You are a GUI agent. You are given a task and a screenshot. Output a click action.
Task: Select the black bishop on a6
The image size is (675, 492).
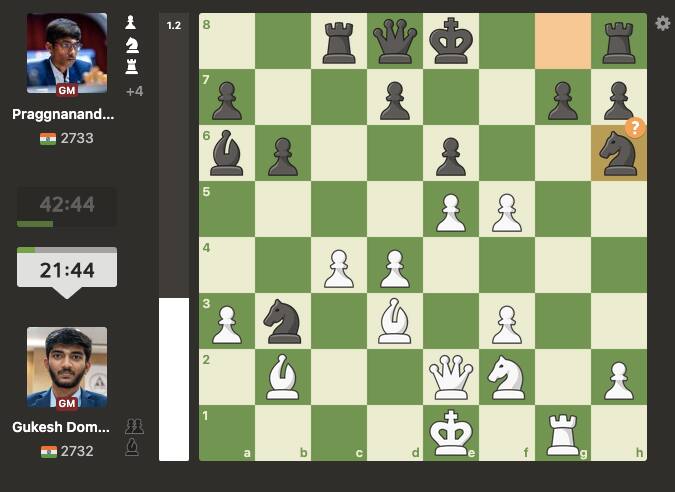[227, 153]
